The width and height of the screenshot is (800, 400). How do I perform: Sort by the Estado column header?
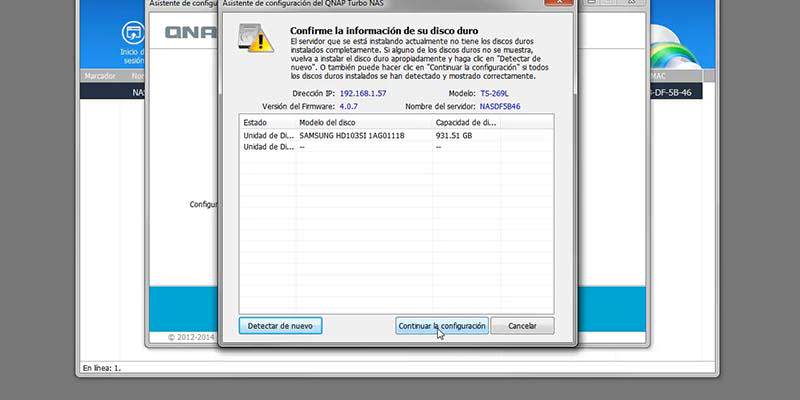[x=268, y=122]
